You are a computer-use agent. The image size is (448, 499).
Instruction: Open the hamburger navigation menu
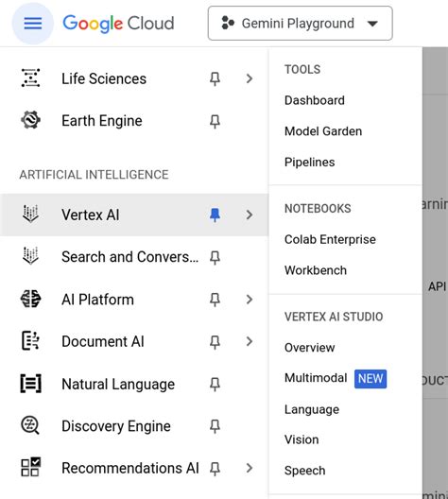point(33,24)
